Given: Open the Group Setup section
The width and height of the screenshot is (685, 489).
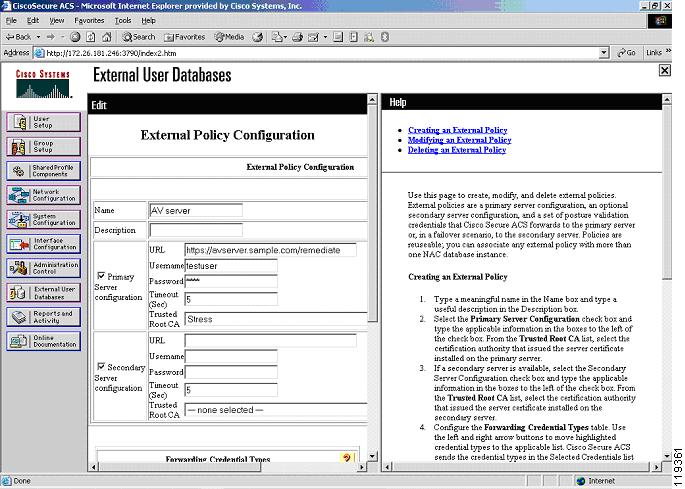Looking at the screenshot, I should pos(43,146).
